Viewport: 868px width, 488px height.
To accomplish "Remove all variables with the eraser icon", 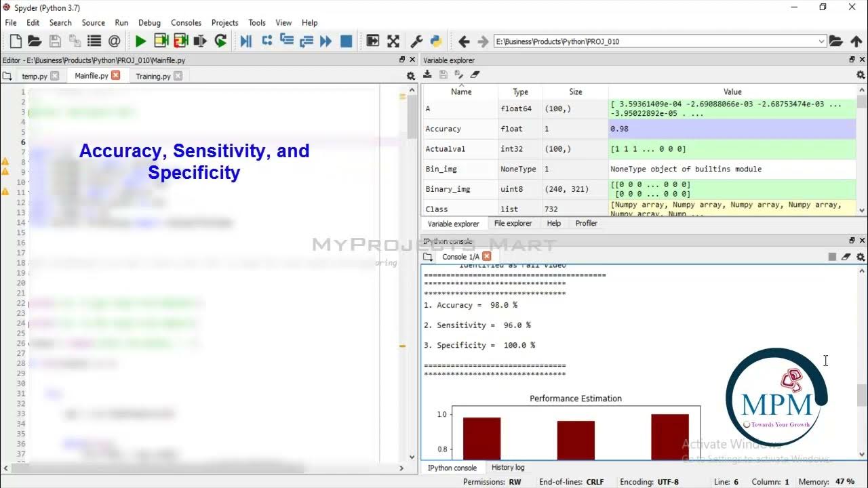I will pos(475,75).
